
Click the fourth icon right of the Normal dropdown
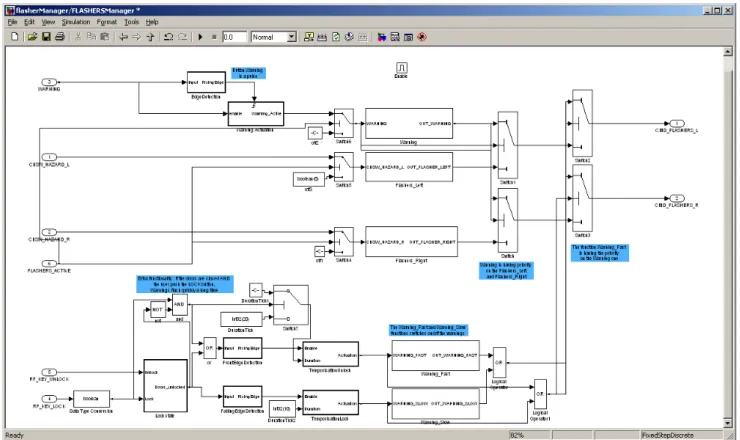point(349,37)
